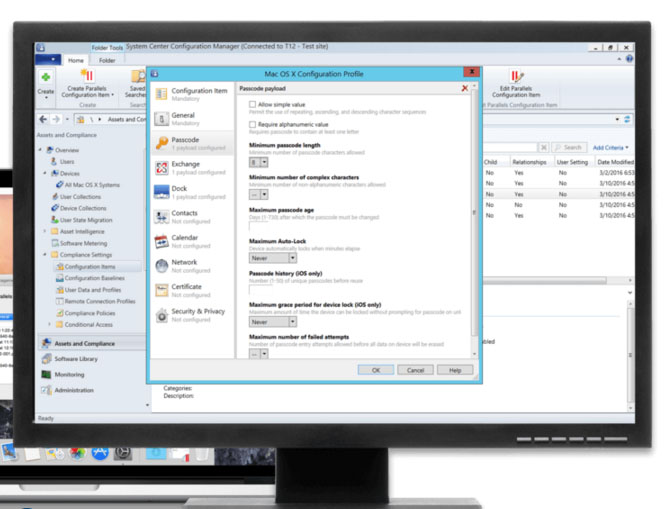This screenshot has height=509, width=672.
Task: Sort by Relationships column header
Action: pyautogui.click(x=529, y=162)
